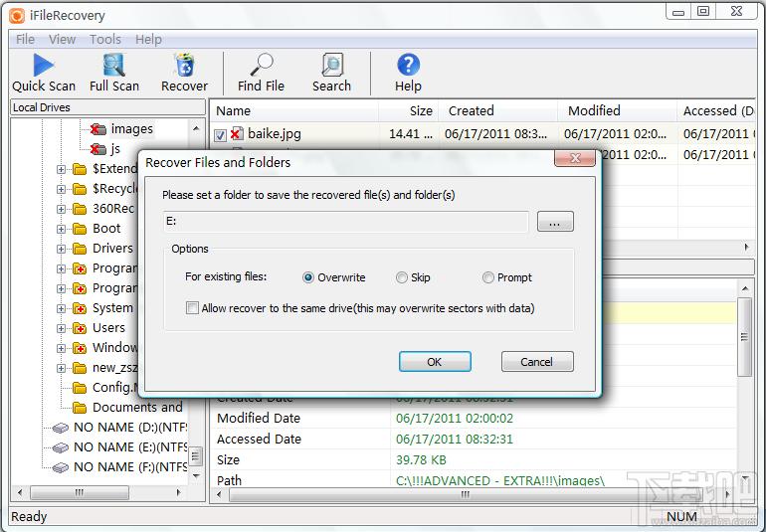The height and width of the screenshot is (532, 766).
Task: Select the baike.jpg file name
Action: [274, 133]
